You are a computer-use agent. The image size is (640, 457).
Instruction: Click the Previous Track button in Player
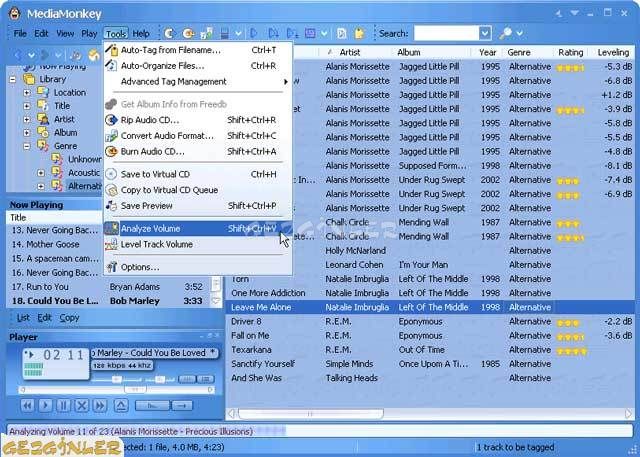[27, 406]
